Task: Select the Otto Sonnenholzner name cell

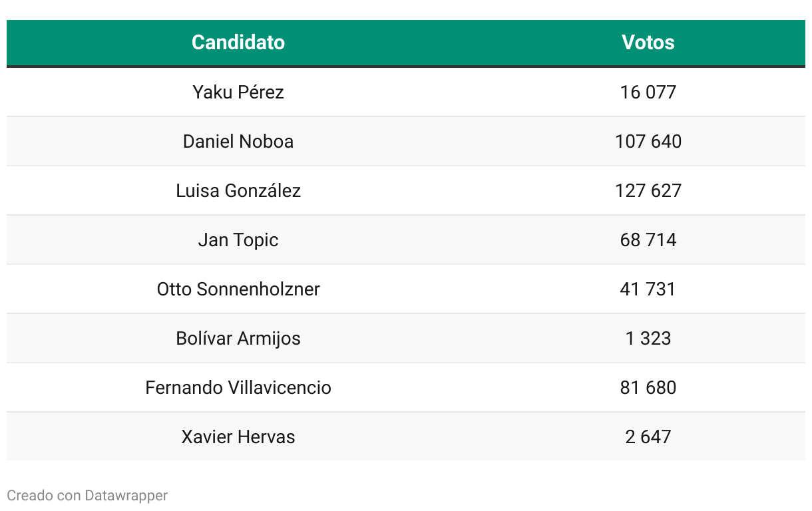Action: (x=238, y=289)
